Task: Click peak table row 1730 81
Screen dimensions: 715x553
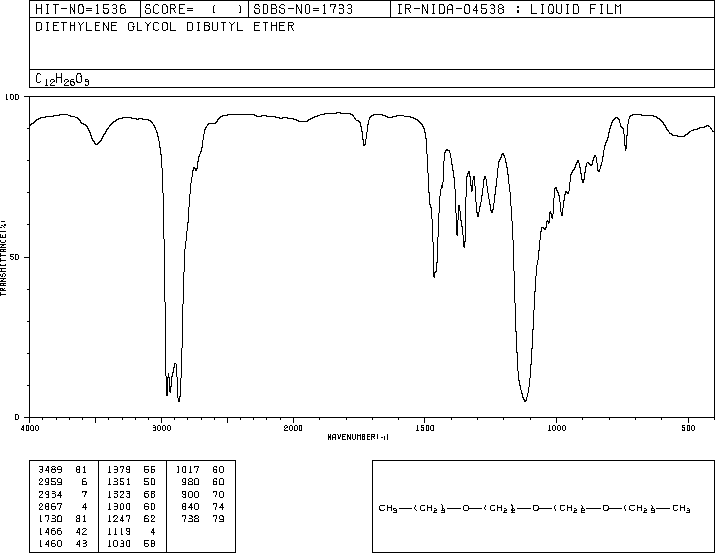Action: 63,519
